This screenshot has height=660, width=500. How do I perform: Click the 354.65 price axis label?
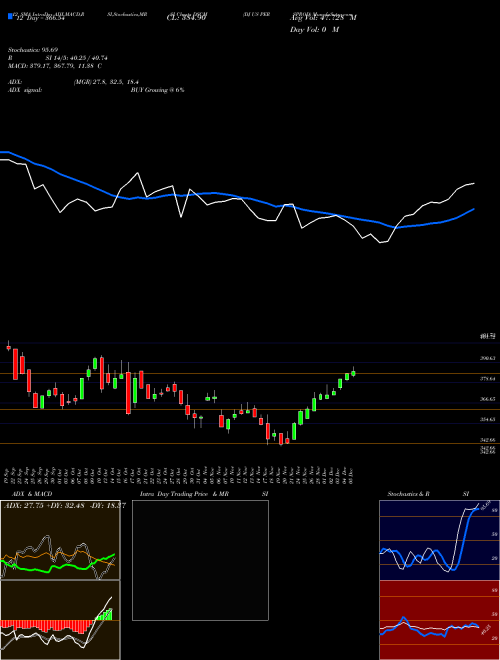pyautogui.click(x=488, y=419)
